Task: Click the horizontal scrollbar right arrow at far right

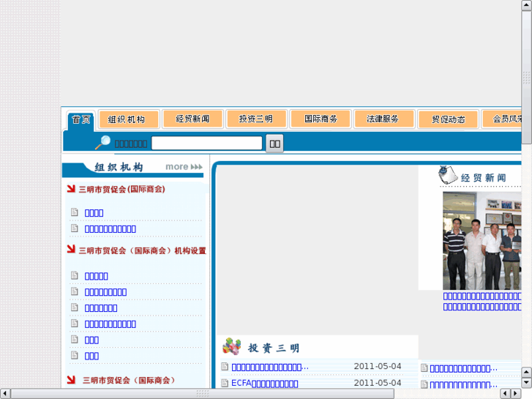Action: (516, 394)
